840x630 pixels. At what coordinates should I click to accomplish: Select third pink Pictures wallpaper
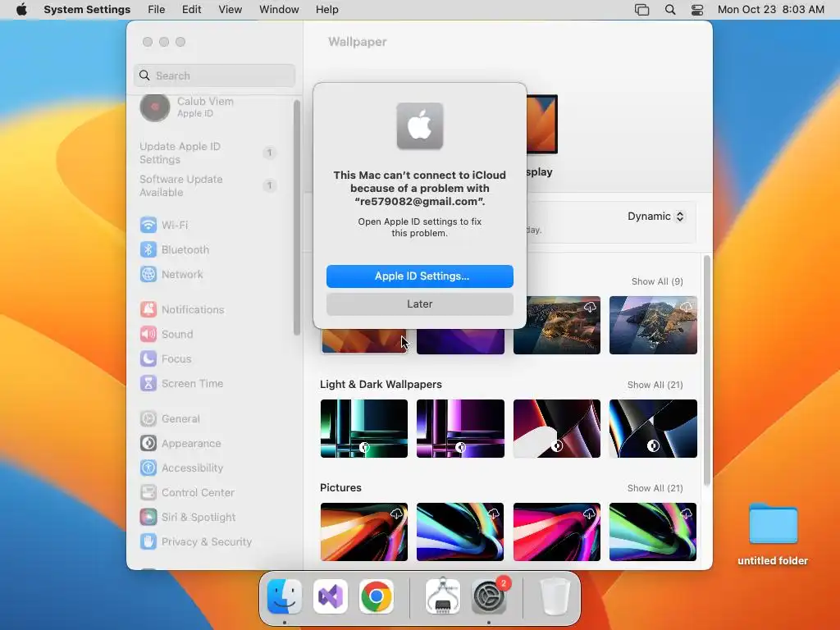click(x=557, y=532)
